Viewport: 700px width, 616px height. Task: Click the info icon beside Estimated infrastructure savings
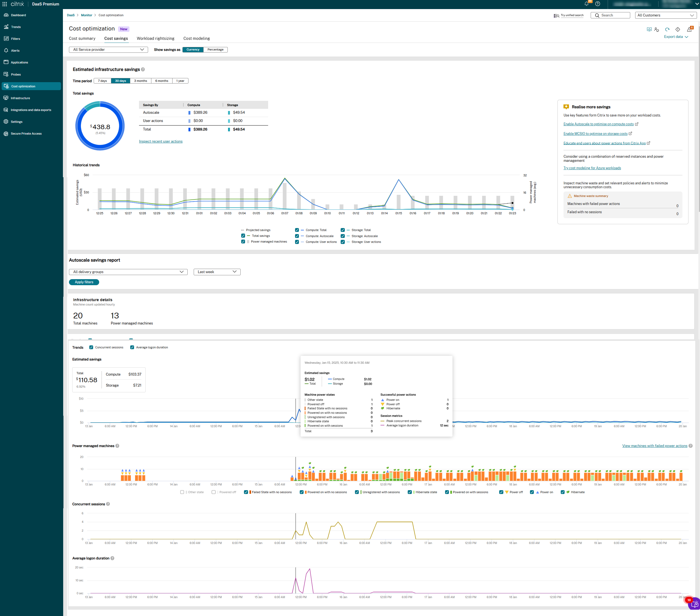click(x=143, y=70)
